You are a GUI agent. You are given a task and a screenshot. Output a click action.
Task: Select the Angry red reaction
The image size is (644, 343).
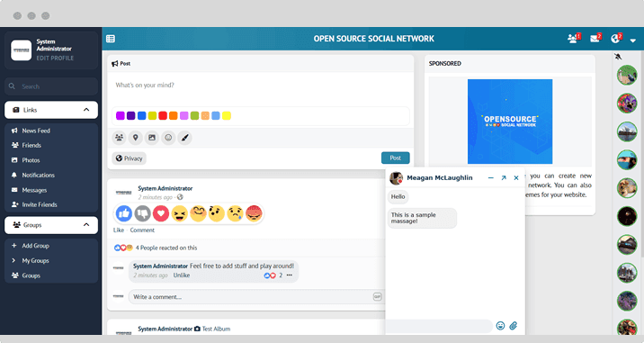[254, 213]
